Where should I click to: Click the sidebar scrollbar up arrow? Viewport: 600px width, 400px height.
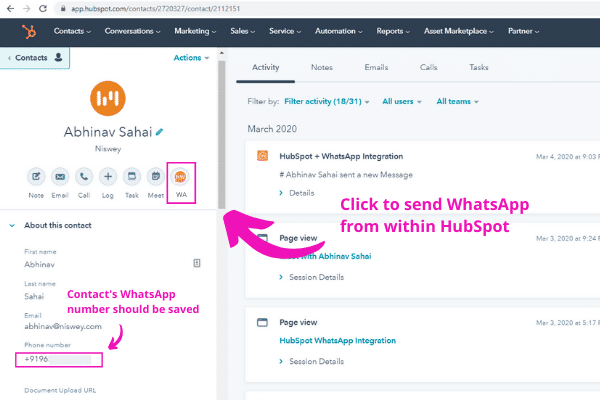(x=222, y=53)
